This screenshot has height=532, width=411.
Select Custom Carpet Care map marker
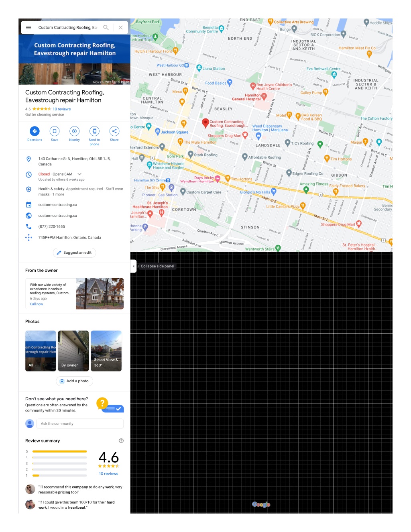[x=183, y=192]
